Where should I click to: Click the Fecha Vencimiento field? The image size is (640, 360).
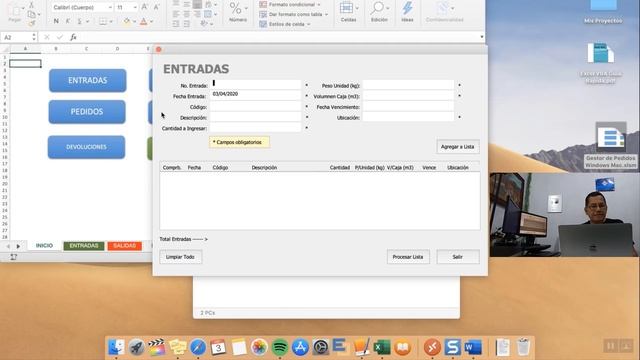(x=408, y=106)
